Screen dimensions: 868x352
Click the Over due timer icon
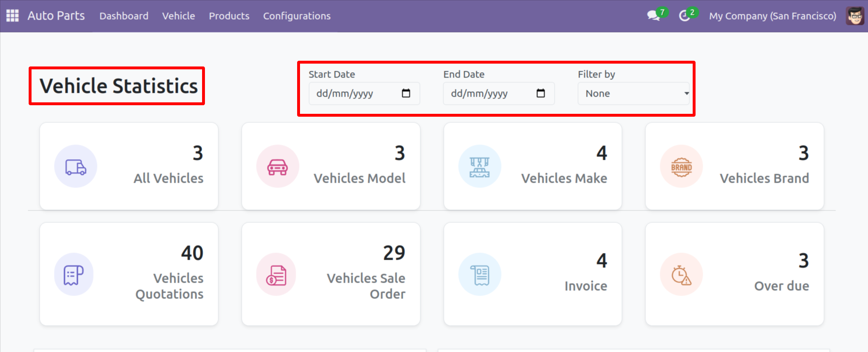681,275
